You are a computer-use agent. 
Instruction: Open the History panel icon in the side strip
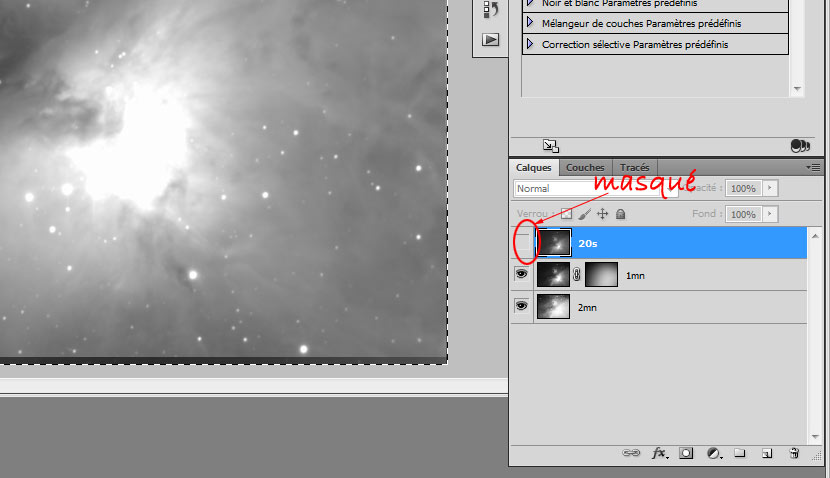click(490, 10)
